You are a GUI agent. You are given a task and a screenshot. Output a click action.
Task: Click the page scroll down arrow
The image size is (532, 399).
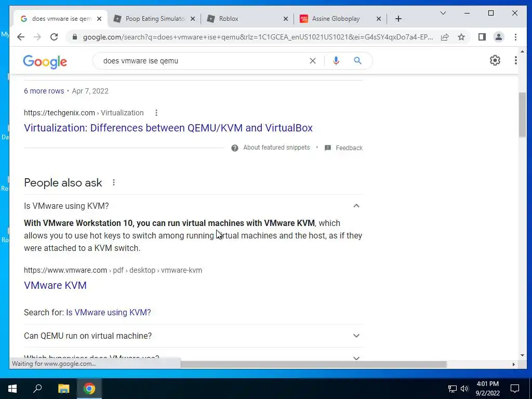[x=522, y=355]
